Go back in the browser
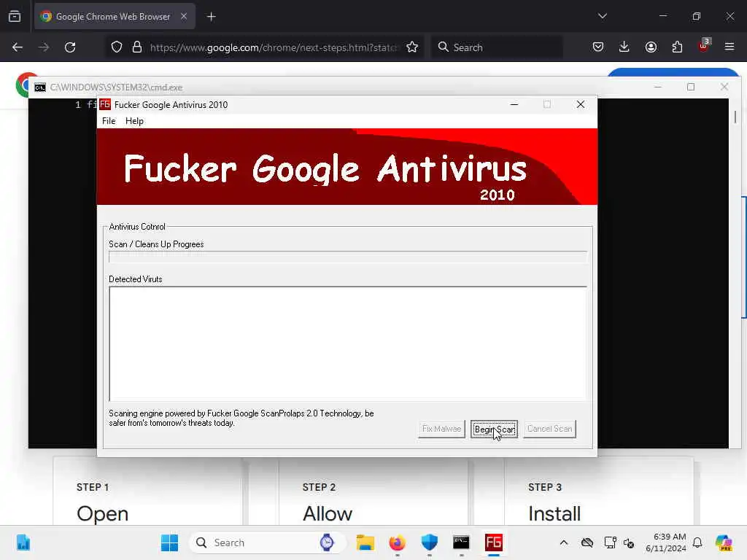The width and height of the screenshot is (747, 560). (x=18, y=47)
